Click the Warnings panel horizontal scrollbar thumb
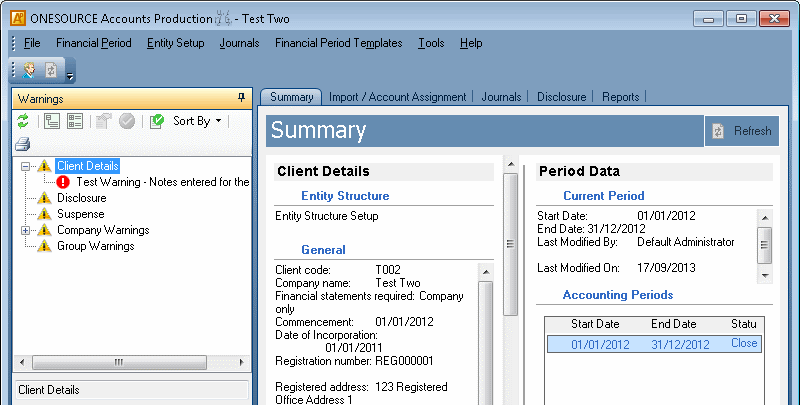The height and width of the screenshot is (405, 800). pyautogui.click(x=117, y=362)
